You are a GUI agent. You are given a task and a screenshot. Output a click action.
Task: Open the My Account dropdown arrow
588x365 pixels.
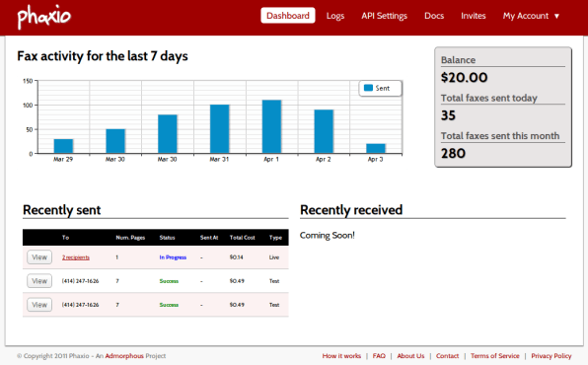[556, 16]
